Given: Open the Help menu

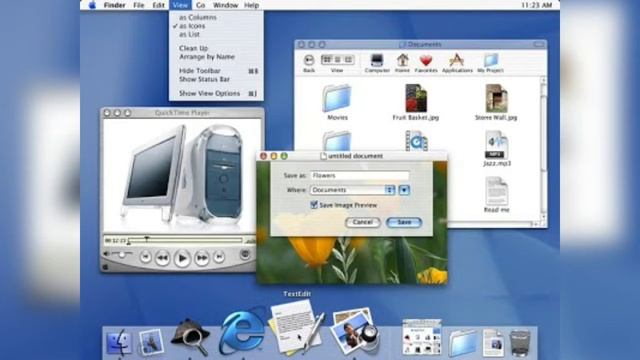Looking at the screenshot, I should [x=251, y=5].
